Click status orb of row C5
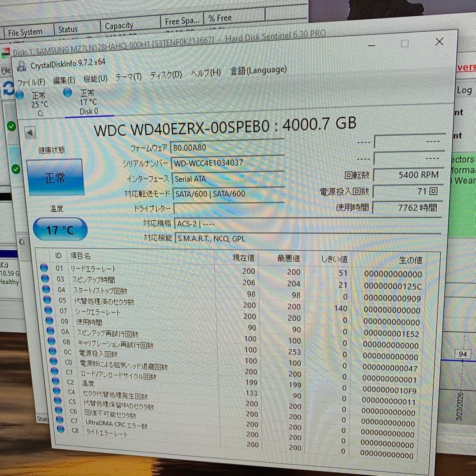This screenshot has height=476, width=476. pyautogui.click(x=58, y=400)
